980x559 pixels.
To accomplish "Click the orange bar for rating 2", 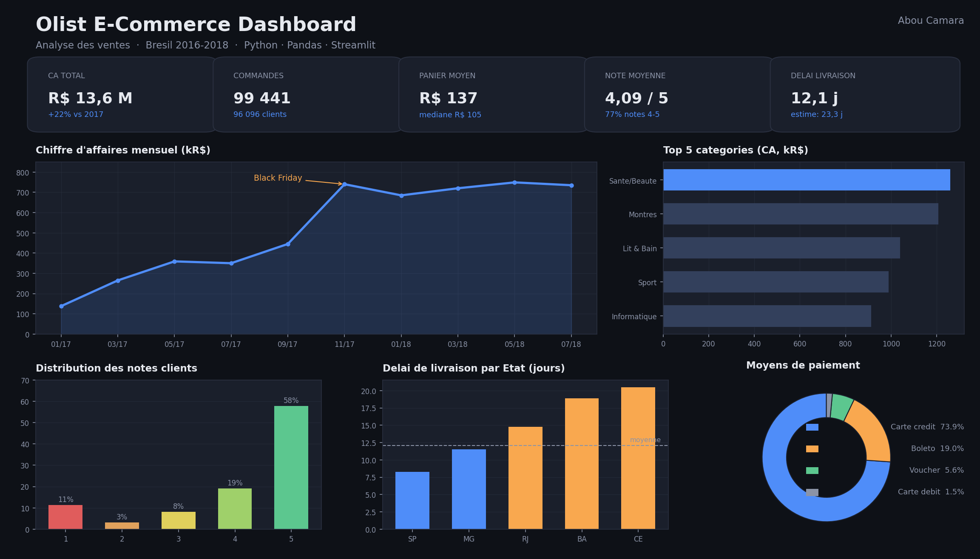I will (122, 526).
